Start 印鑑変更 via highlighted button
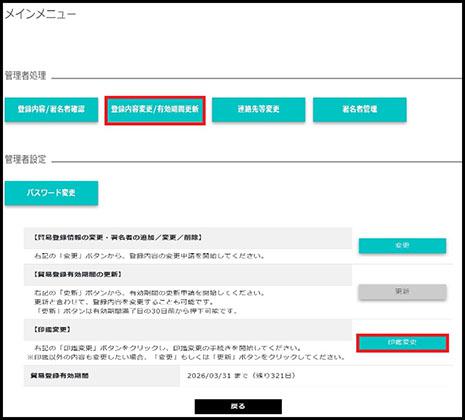The height and width of the screenshot is (420, 465). click(402, 343)
